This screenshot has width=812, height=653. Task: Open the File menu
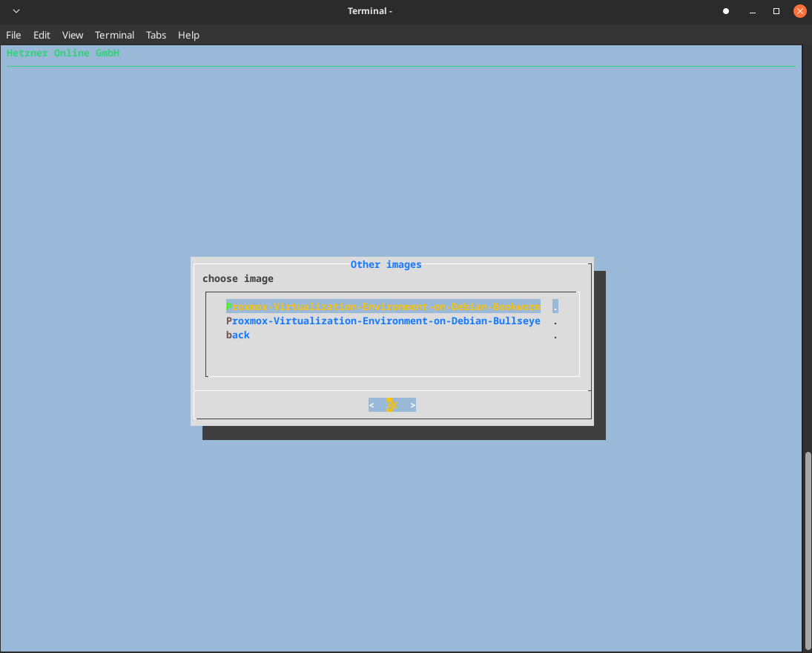[13, 35]
